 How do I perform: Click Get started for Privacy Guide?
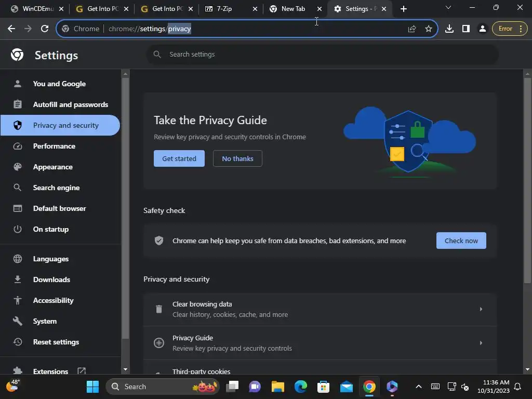[179, 158]
